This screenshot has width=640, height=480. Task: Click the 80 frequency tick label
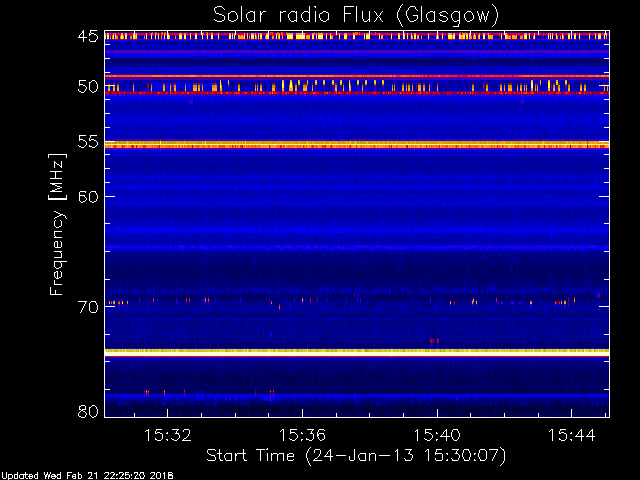pyautogui.click(x=88, y=411)
